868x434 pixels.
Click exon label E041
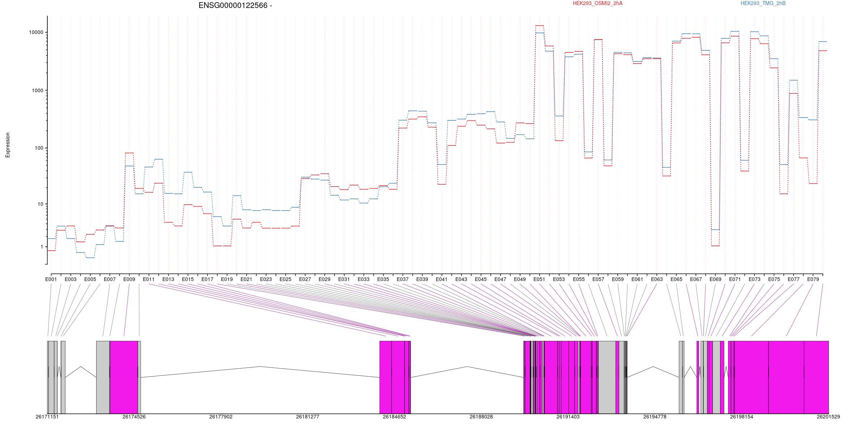442,279
